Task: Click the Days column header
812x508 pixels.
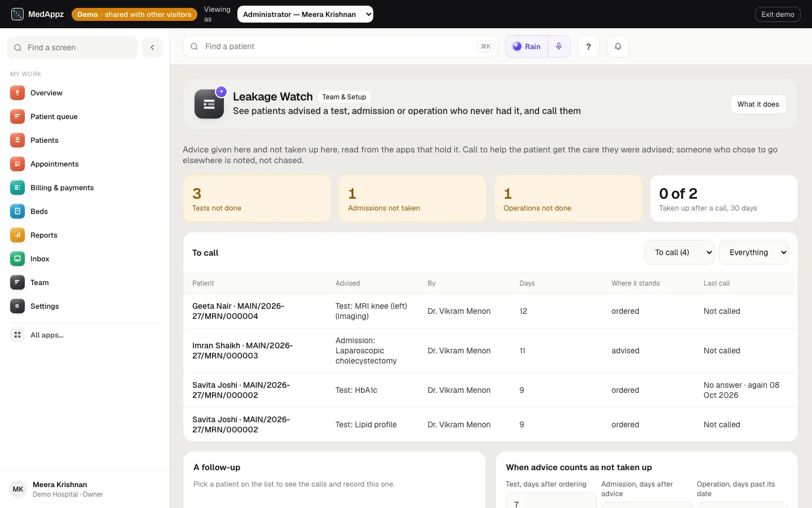Action: [x=527, y=283]
